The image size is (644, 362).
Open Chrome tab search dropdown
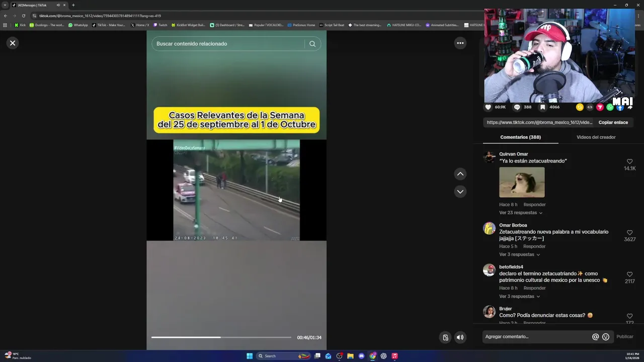click(5, 5)
